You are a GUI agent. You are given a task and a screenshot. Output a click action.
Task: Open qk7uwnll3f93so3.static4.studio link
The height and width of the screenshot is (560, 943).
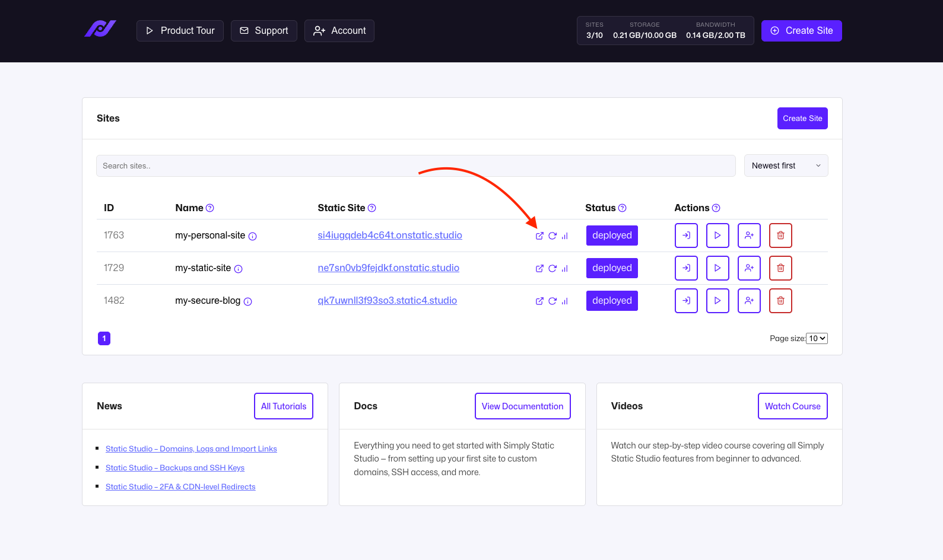tap(387, 301)
